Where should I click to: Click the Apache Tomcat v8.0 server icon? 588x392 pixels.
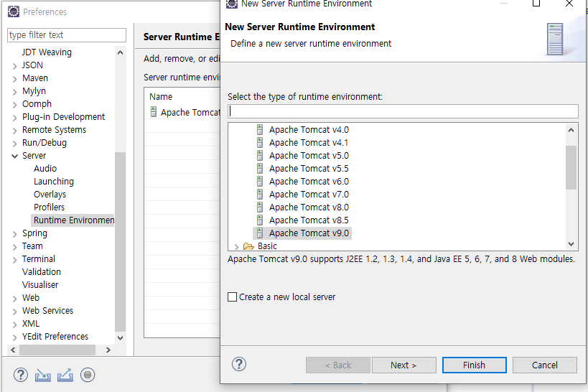pyautogui.click(x=259, y=207)
